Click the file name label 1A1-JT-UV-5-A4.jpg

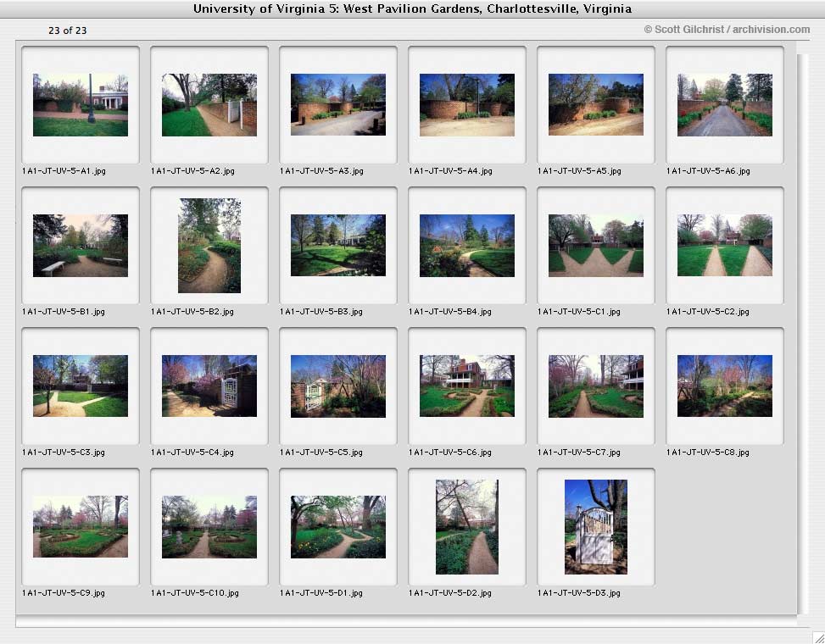click(x=450, y=171)
